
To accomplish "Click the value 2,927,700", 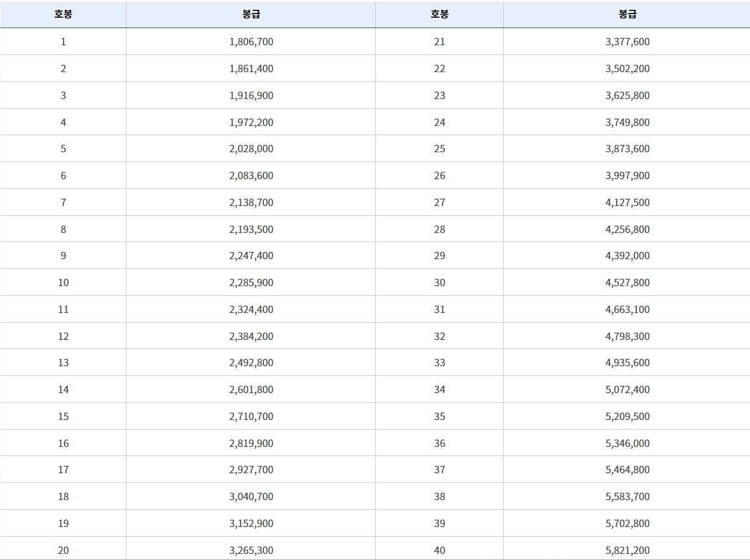I will tap(251, 470).
